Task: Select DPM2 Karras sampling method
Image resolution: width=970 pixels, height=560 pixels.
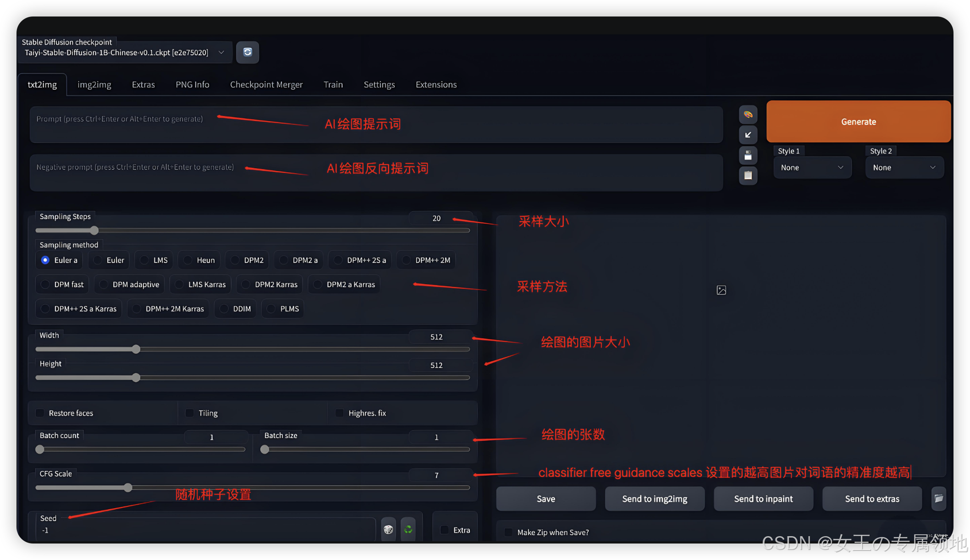Action: tap(270, 285)
